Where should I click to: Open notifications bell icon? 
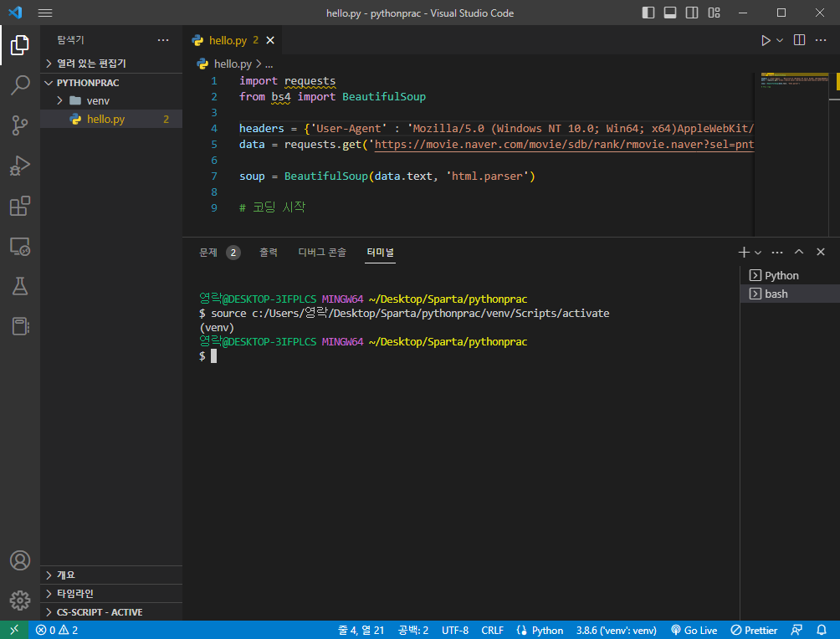tap(822, 630)
